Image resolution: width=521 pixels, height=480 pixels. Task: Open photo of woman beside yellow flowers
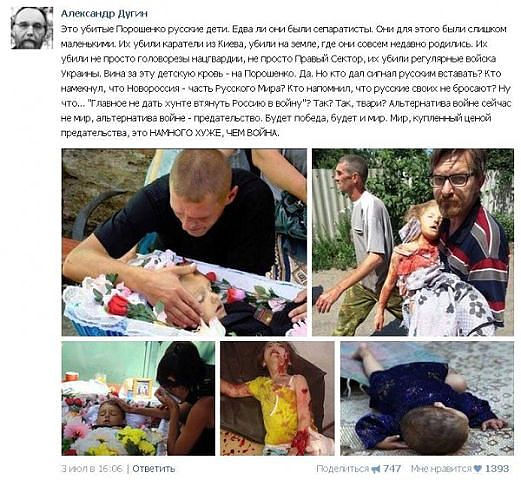pyautogui.click(x=138, y=398)
